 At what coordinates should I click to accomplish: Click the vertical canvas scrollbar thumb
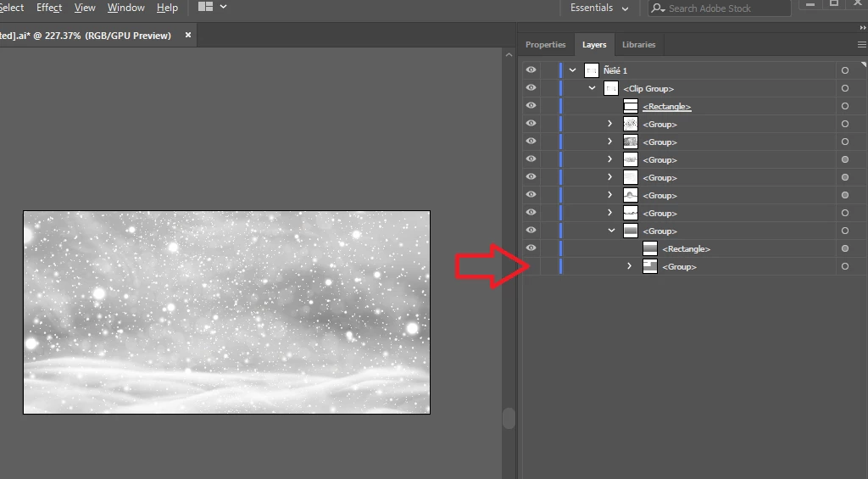point(509,418)
